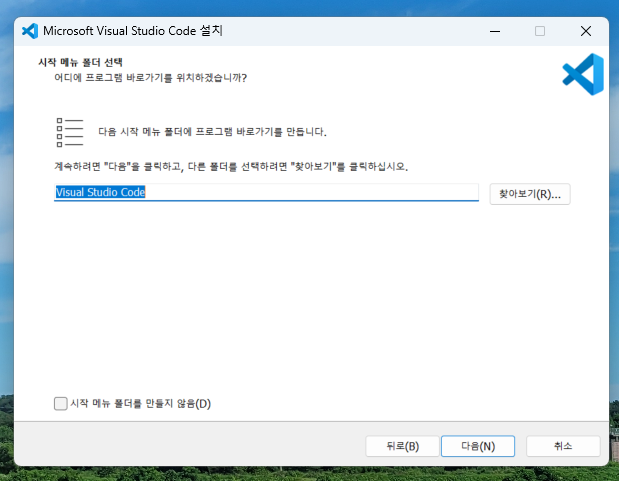619x481 pixels.
Task: Click window title 'Microsoft Visual Studio Code 설치'
Action: [x=133, y=31]
